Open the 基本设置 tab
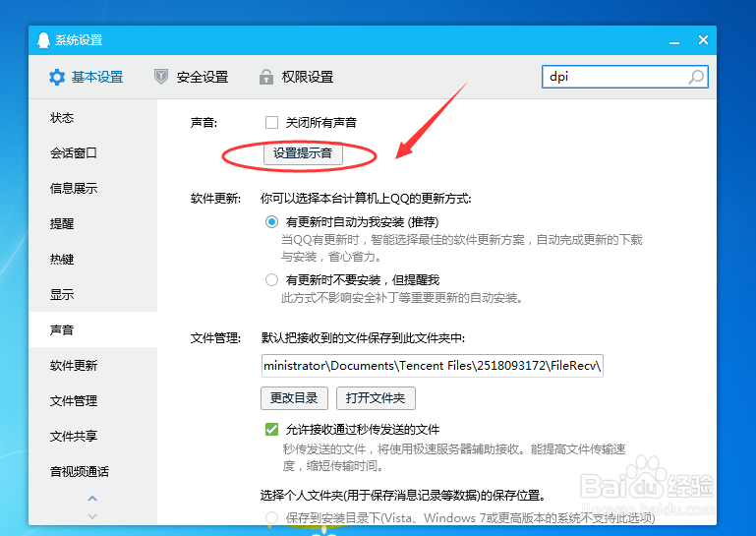The height and width of the screenshot is (536, 756). point(87,77)
